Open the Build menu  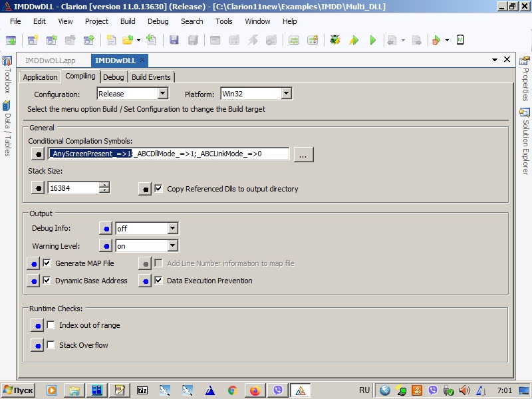[126, 21]
